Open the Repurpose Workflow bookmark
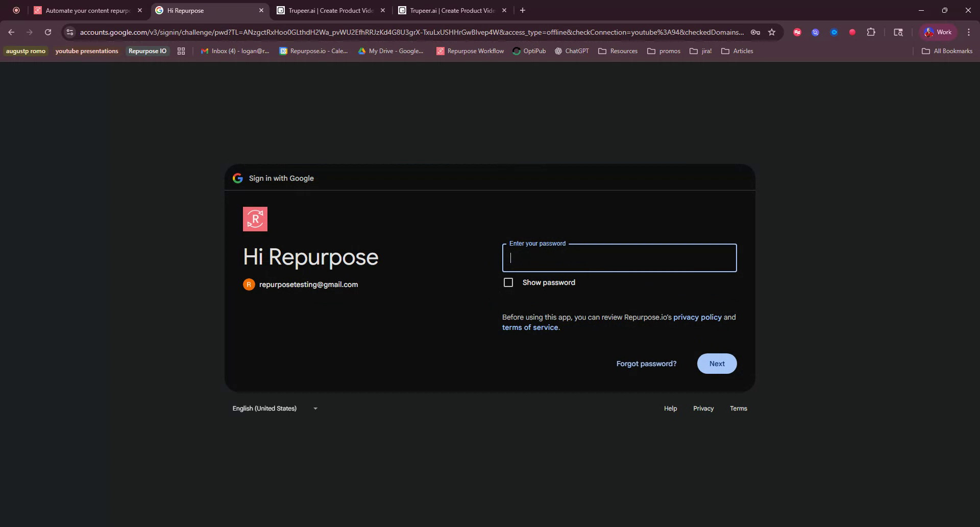Image resolution: width=980 pixels, height=527 pixels. 470,51
